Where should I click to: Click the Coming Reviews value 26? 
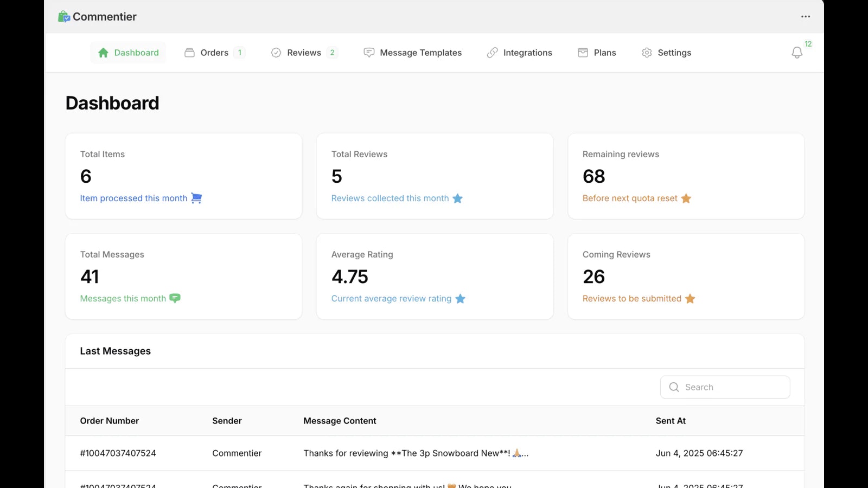[x=594, y=277]
